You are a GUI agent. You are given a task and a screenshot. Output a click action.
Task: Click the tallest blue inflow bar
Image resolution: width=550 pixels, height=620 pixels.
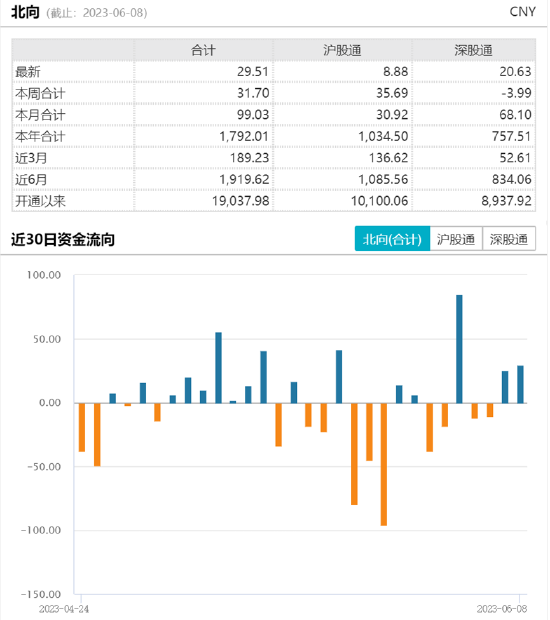459,349
